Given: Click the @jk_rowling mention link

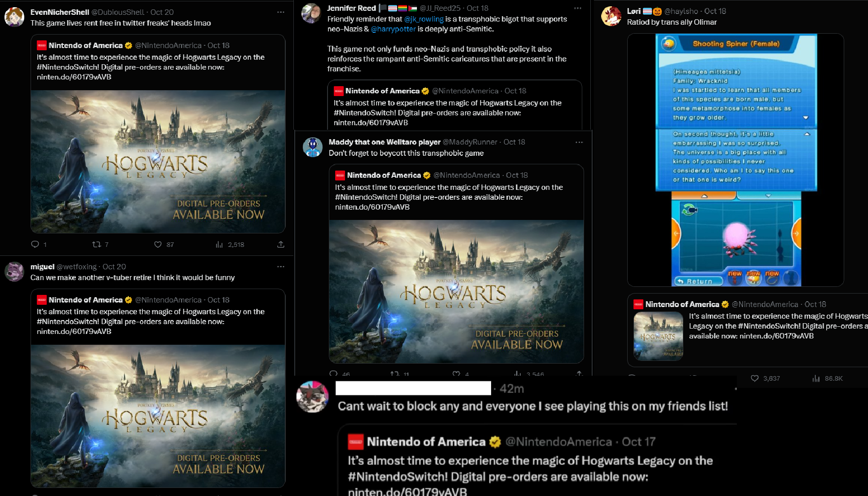Looking at the screenshot, I should pos(424,19).
